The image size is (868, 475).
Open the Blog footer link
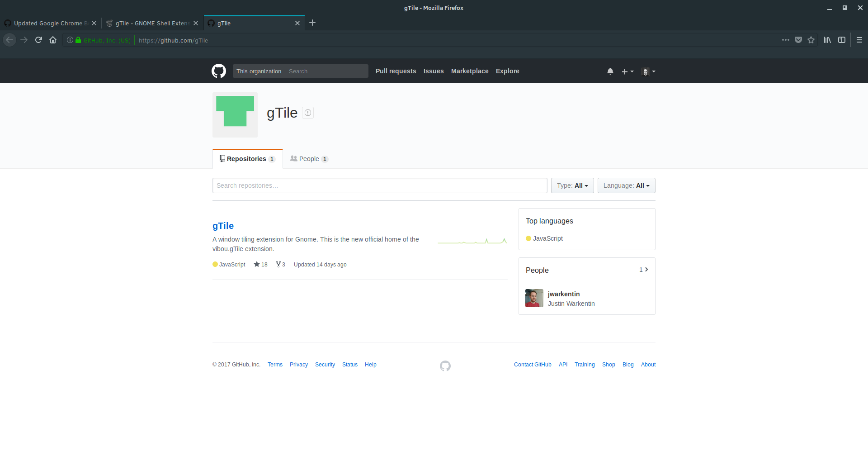click(x=628, y=365)
